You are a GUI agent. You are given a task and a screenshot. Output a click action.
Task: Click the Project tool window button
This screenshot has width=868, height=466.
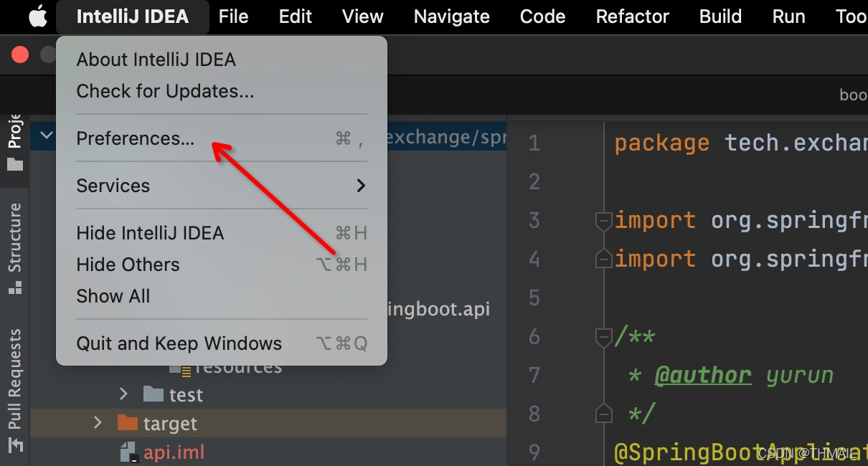coord(15,142)
